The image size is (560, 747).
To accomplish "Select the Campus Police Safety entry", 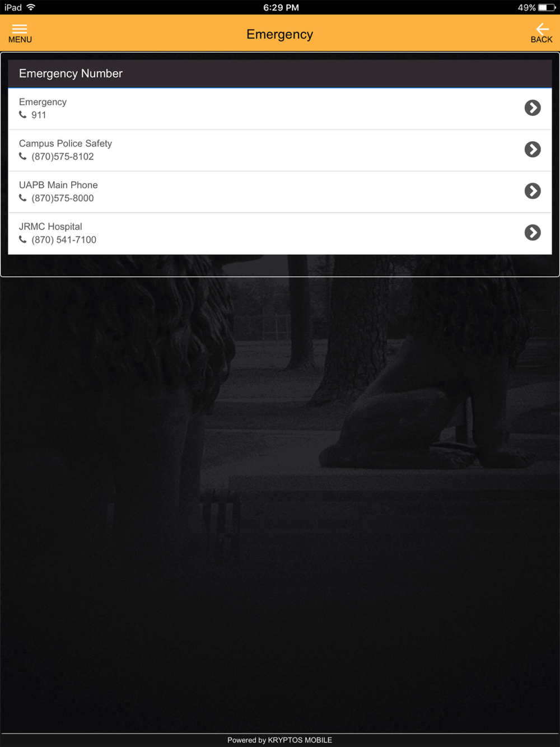I will [280, 151].
